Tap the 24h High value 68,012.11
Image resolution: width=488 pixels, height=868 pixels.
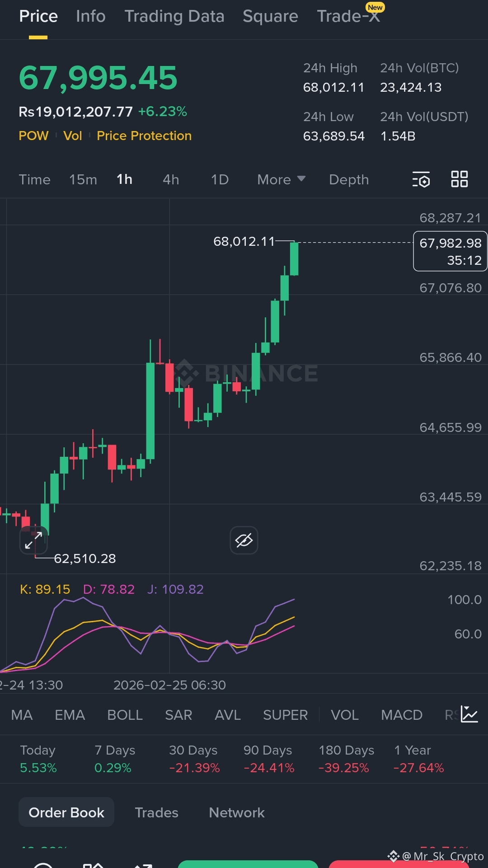click(x=334, y=87)
